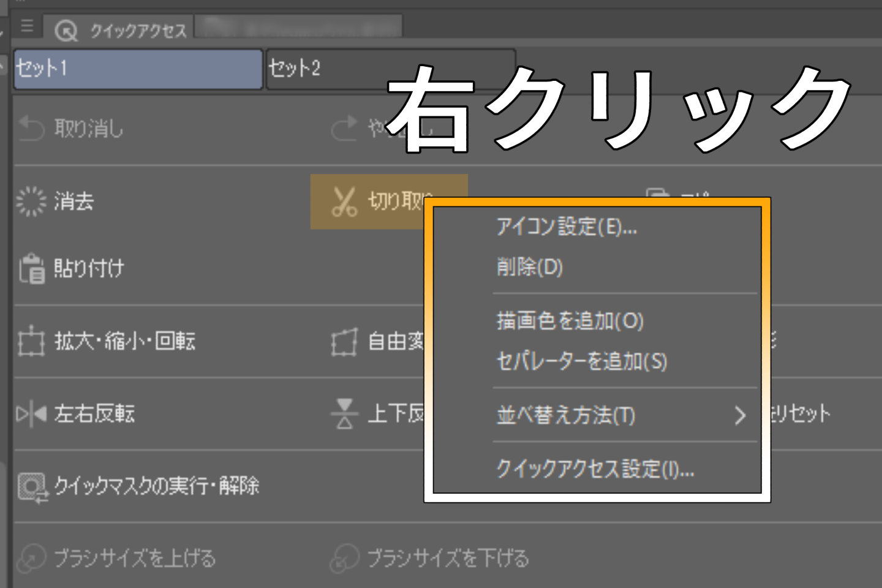Select 描画色を追加(O) to add drawing color
This screenshot has height=588, width=882.
coord(569,321)
